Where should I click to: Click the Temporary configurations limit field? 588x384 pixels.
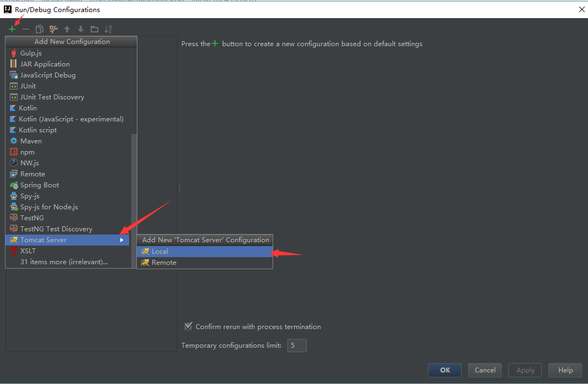click(x=297, y=346)
